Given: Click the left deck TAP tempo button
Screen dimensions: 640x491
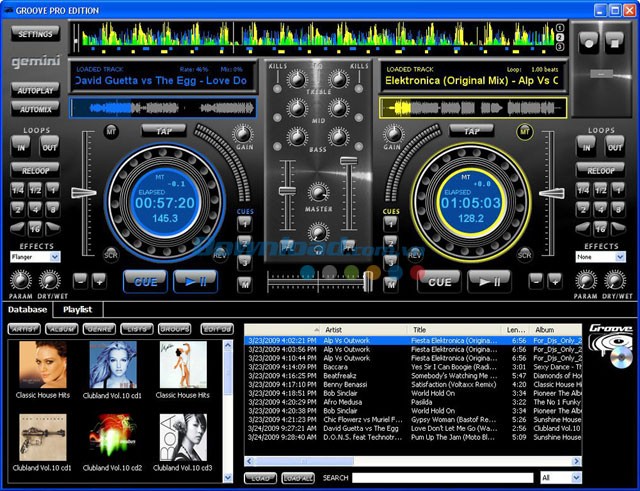Looking at the screenshot, I should point(165,130).
